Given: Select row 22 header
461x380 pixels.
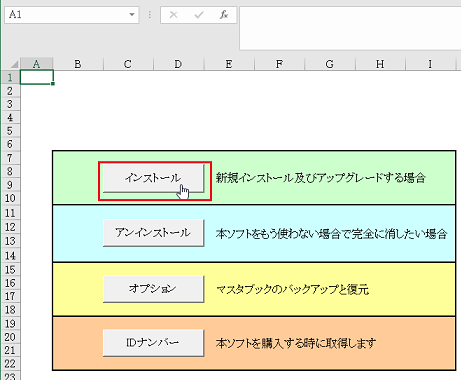Looking at the screenshot, I should pyautogui.click(x=10, y=364).
